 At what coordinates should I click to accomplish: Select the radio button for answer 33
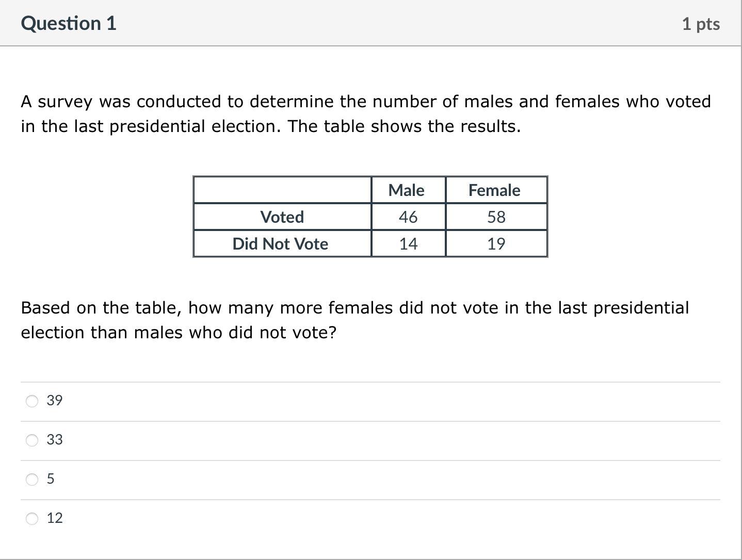[x=32, y=440]
